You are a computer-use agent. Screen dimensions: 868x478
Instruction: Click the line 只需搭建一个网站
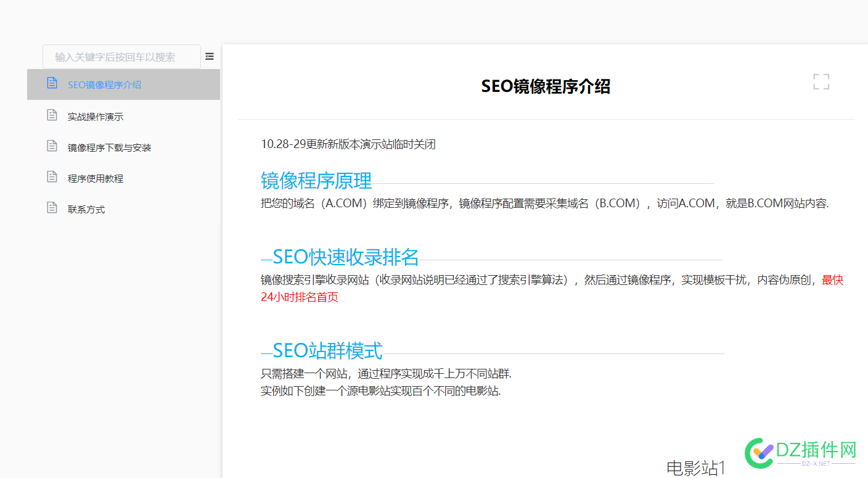387,374
